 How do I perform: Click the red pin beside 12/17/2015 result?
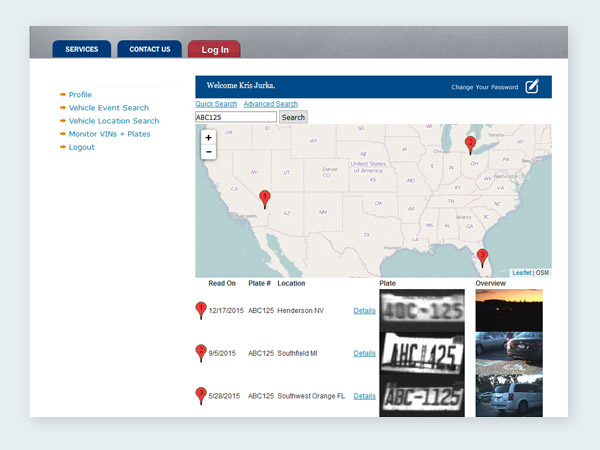201,311
